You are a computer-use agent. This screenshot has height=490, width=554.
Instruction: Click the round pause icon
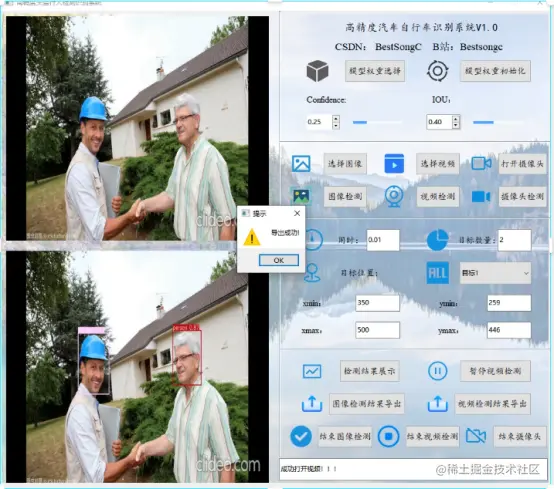(437, 371)
